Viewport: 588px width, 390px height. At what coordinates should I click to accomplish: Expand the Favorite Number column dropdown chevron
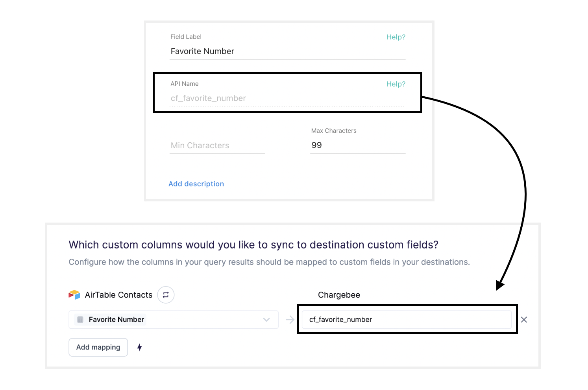click(266, 320)
